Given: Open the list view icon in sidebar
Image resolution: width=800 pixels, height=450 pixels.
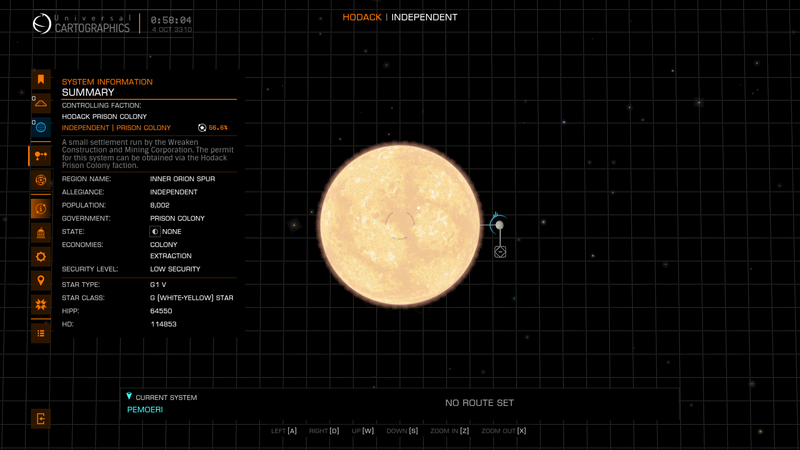Looking at the screenshot, I should 41,333.
